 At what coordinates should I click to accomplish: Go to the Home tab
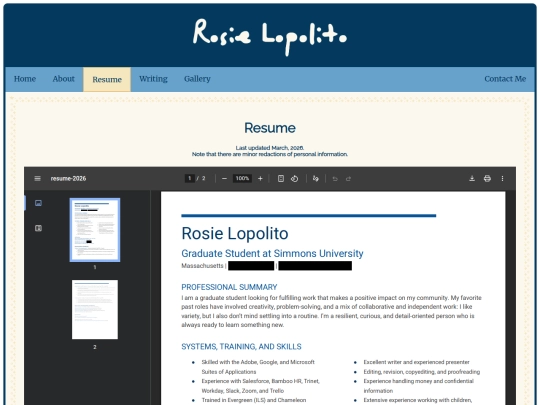(x=25, y=79)
